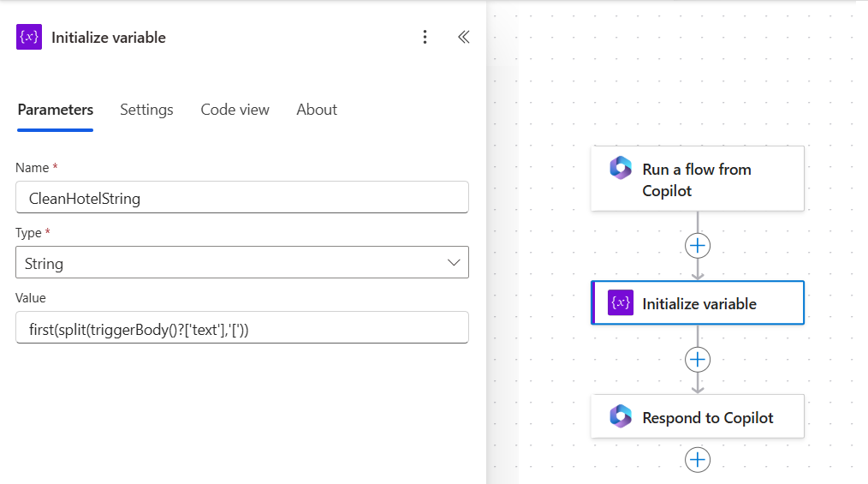Open the three-dot more options menu

click(425, 37)
